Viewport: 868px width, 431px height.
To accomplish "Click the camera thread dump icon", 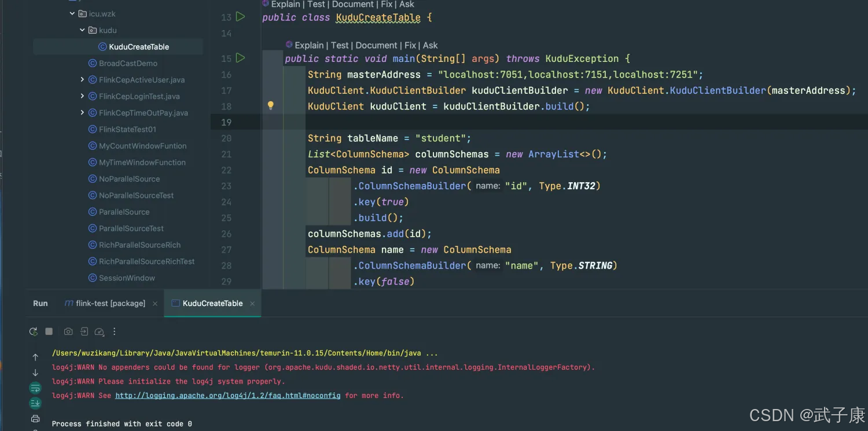I will point(68,331).
